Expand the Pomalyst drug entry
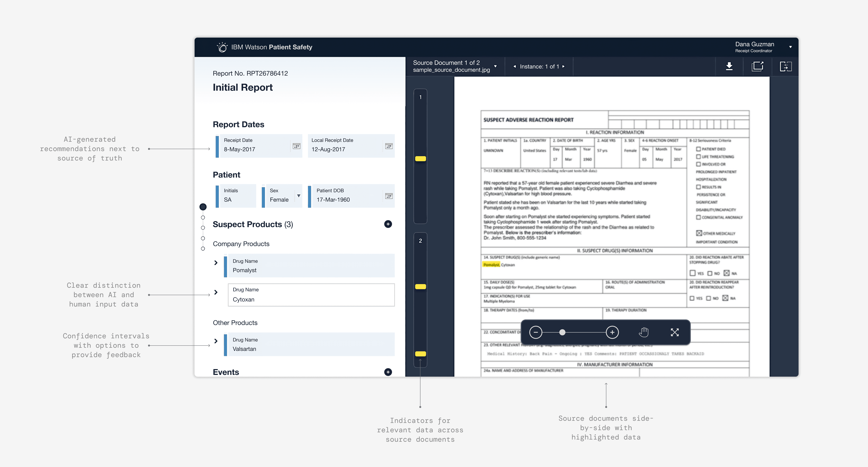868x467 pixels. 216,263
